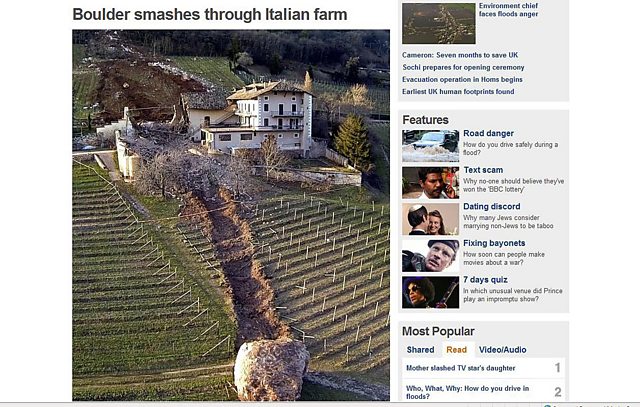Viewport: 640px width, 407px height.
Task: Open the floods aerial thumbnail image
Action: point(439,23)
